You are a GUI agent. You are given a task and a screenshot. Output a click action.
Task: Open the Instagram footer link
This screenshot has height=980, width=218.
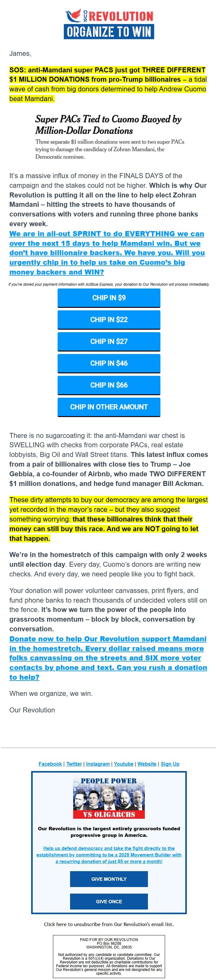click(x=97, y=764)
